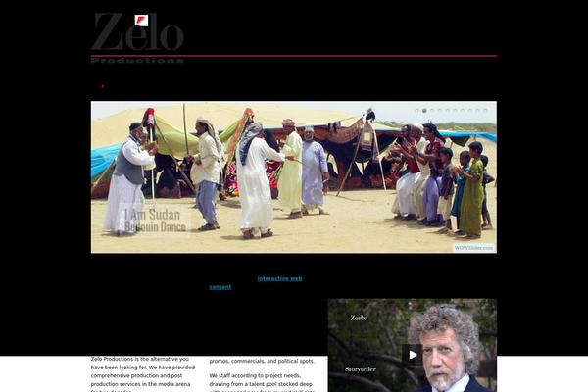588x392 pixels.
Task: Click the small red icon below the logo
Action: pos(102,86)
